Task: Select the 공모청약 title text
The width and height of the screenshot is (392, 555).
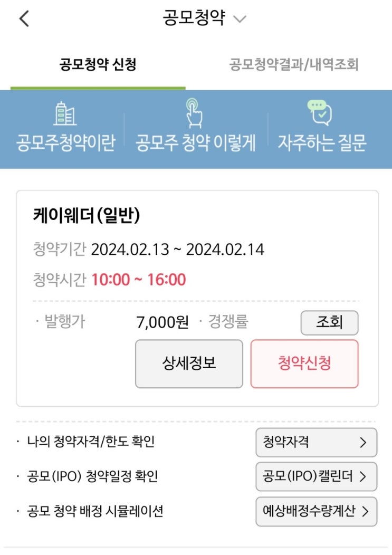Action: [194, 18]
